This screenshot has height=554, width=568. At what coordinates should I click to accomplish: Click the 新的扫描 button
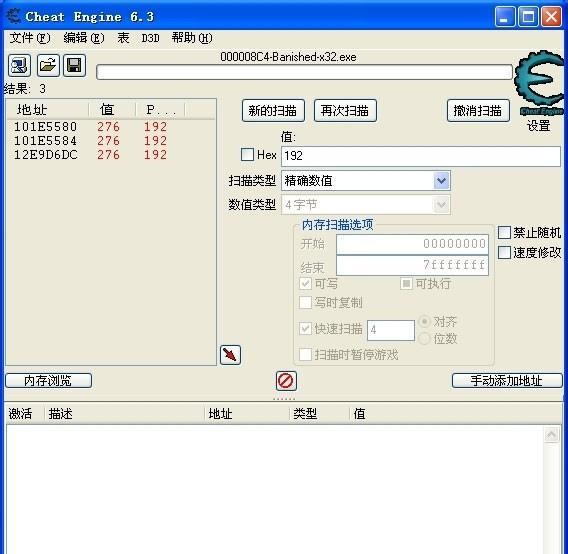273,111
